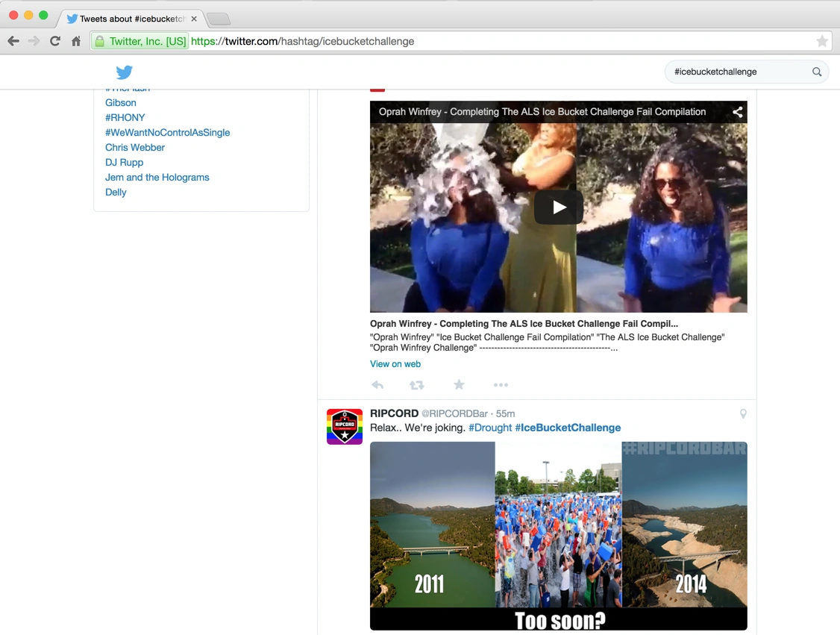Open the #WeWantNoControlAsSingle trend
This screenshot has width=840, height=635.
point(167,133)
